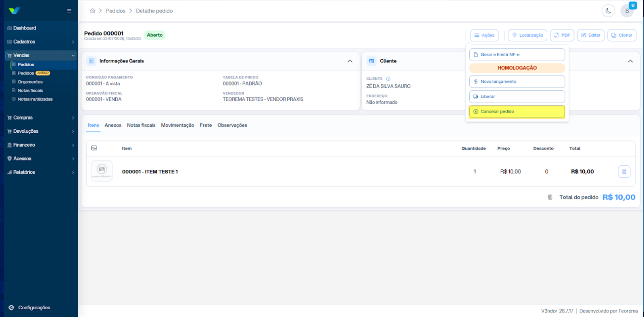The width and height of the screenshot is (644, 317).
Task: Click the Localização button
Action: 527,35
